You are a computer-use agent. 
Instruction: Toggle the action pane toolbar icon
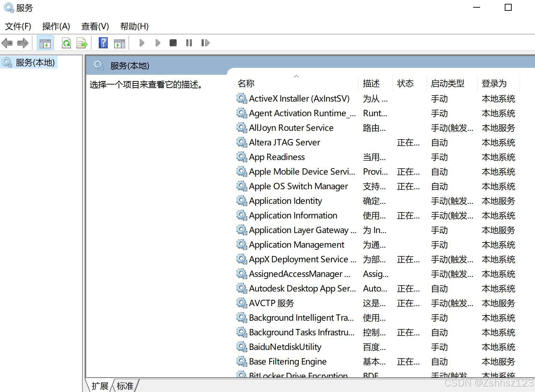[x=119, y=43]
